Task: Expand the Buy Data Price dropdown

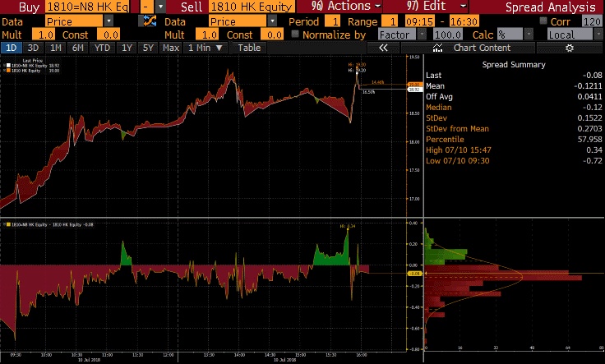Action: point(109,21)
